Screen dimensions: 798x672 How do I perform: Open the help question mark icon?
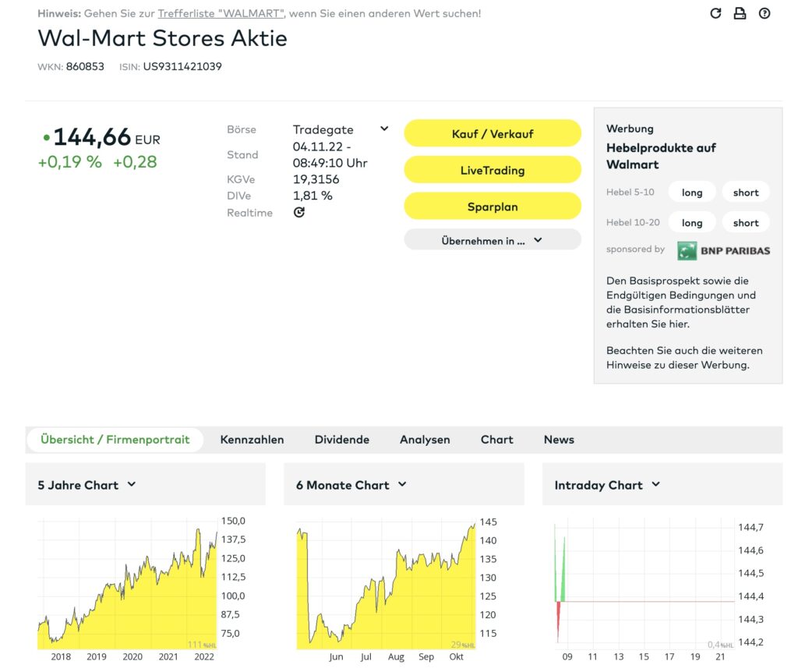point(764,13)
